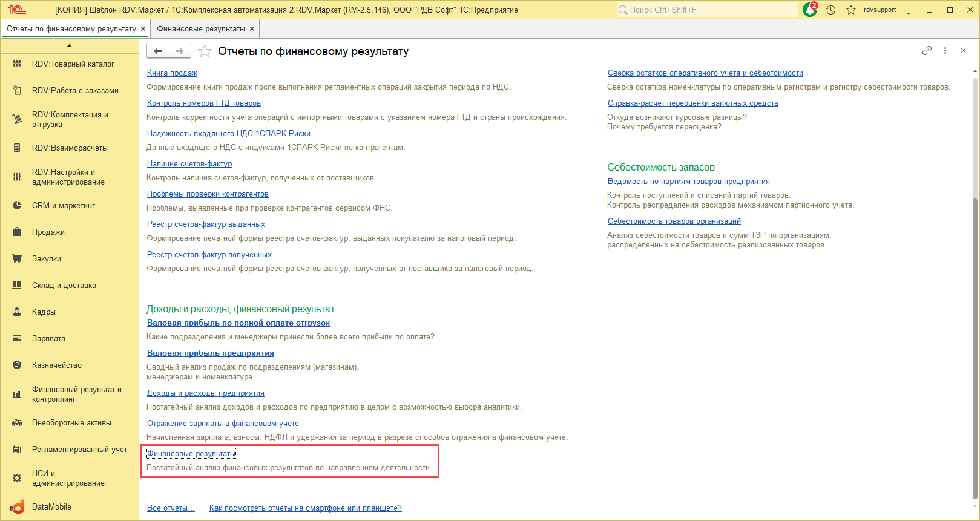Viewport: 980px width, 521px height.
Task: Open Как посмотреть отчеты на смартфоне link
Action: click(306, 508)
